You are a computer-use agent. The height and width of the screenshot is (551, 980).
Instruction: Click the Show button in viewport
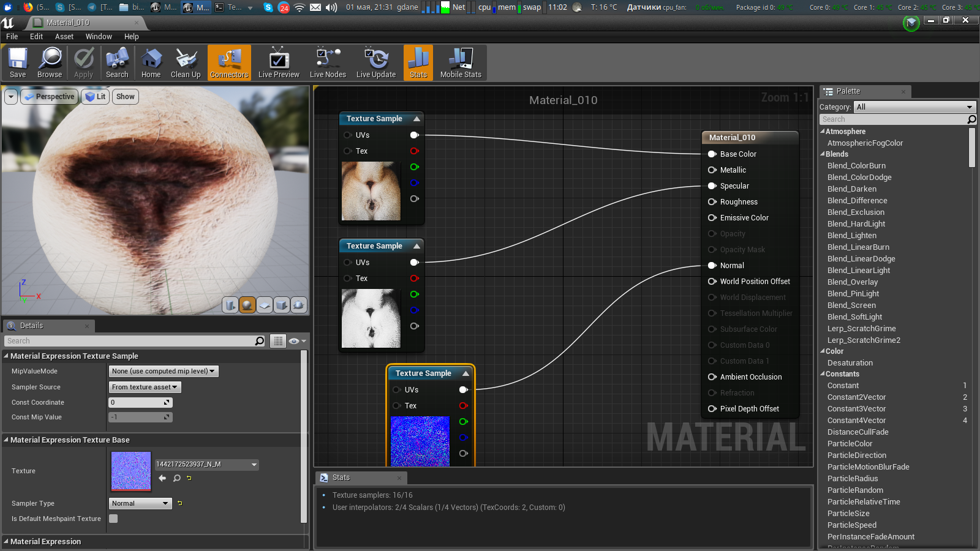coord(126,97)
